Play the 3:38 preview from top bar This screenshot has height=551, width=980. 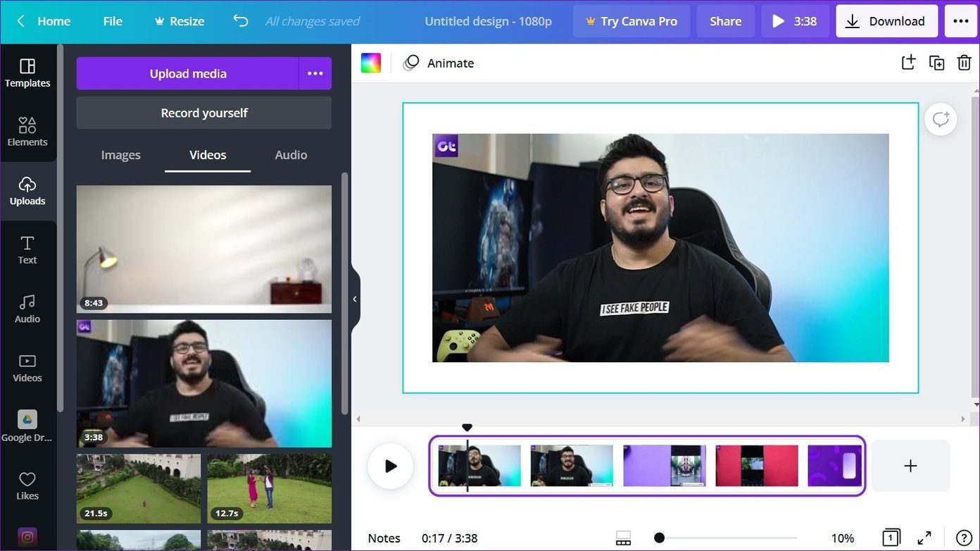[796, 21]
